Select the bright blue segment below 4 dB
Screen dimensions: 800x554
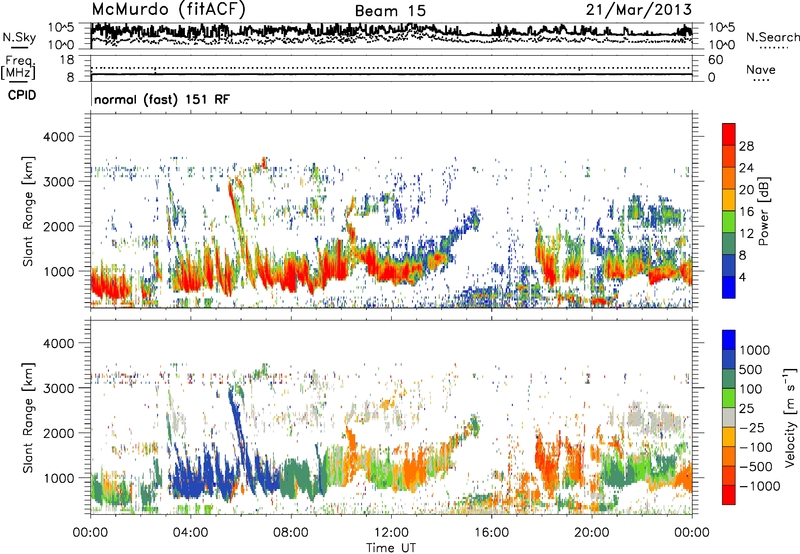tap(729, 287)
